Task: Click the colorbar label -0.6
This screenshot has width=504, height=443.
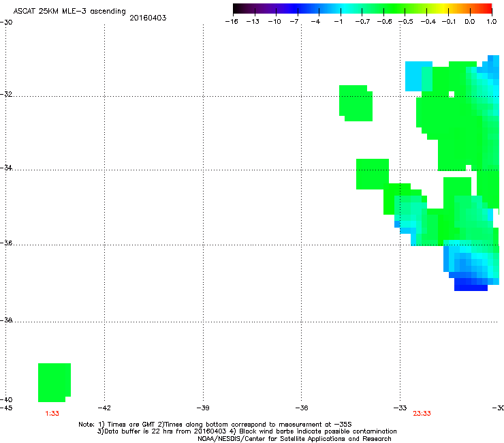Action: pos(384,22)
